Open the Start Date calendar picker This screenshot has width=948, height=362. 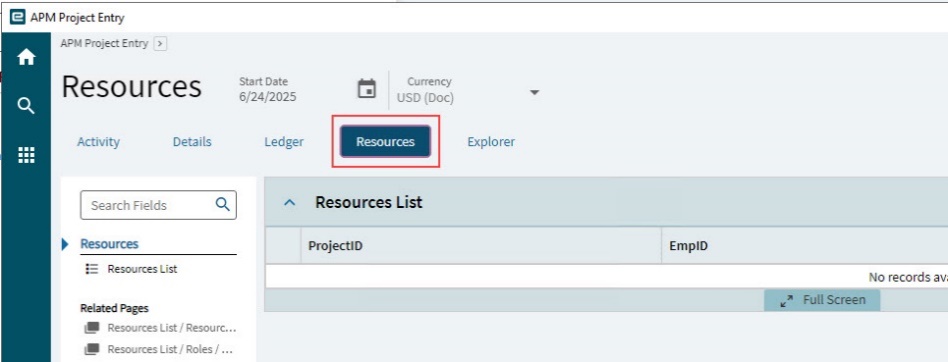point(366,89)
